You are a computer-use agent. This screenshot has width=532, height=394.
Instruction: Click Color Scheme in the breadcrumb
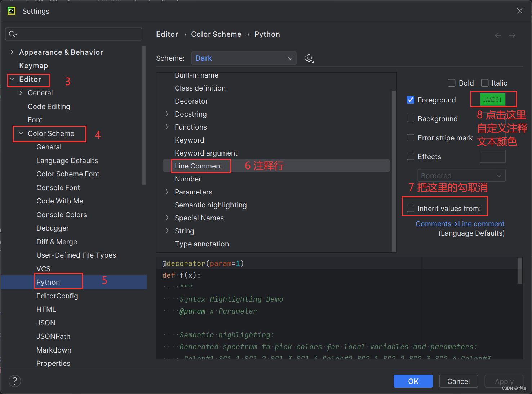click(216, 34)
